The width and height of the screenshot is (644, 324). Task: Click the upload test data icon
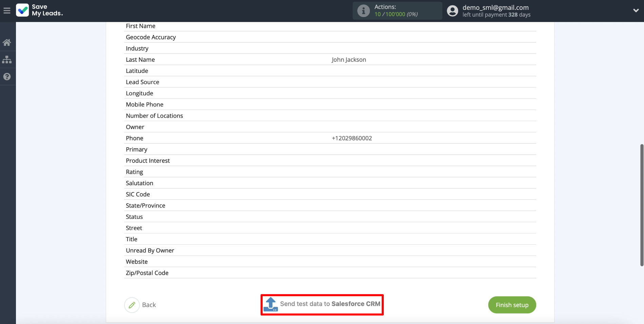[271, 304]
